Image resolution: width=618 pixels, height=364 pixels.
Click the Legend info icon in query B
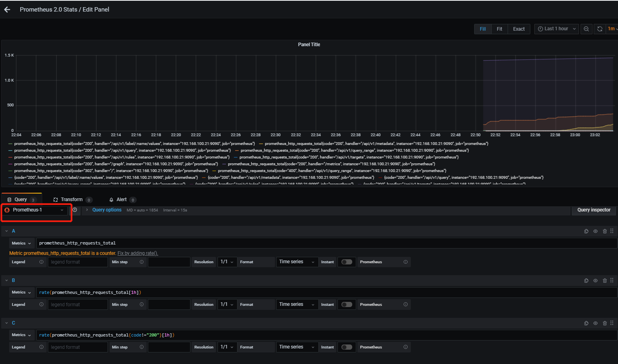pyautogui.click(x=41, y=305)
